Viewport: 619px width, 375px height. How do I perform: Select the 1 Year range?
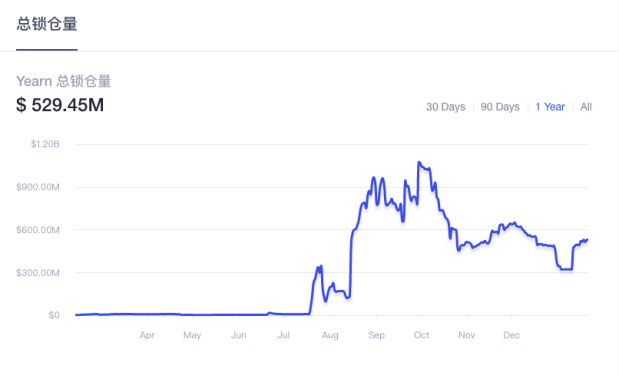click(x=550, y=107)
